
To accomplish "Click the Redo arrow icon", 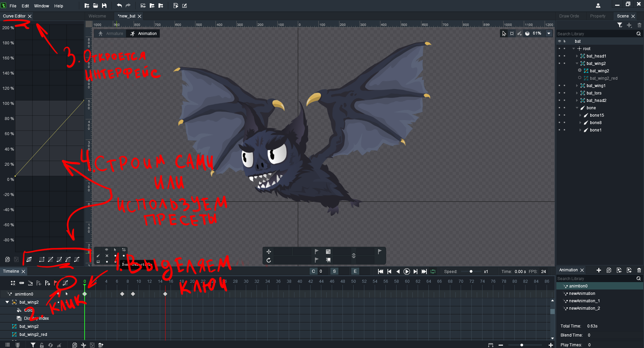I will [x=128, y=5].
